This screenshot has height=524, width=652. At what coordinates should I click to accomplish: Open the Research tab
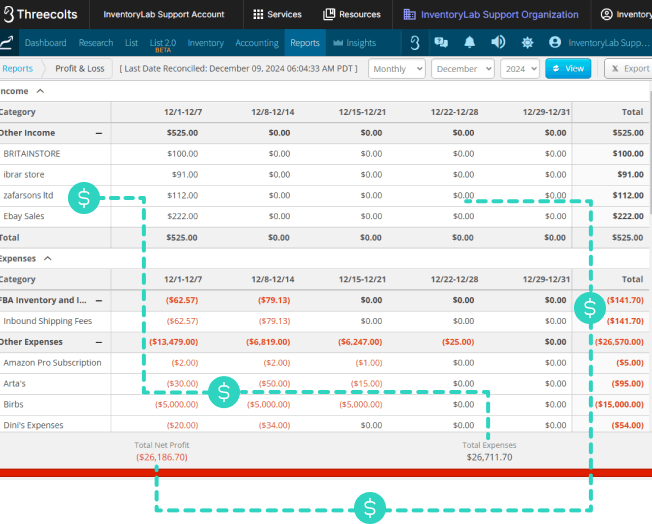[x=96, y=43]
